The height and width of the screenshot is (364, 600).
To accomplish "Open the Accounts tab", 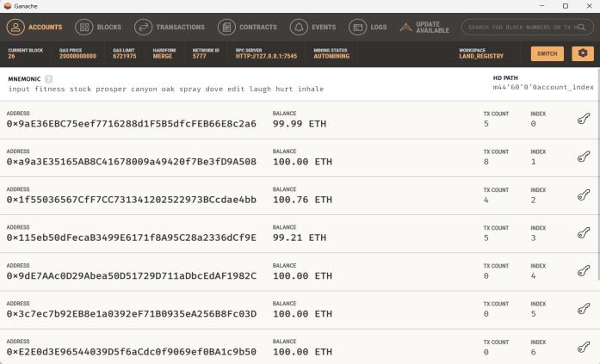I will (x=34, y=28).
